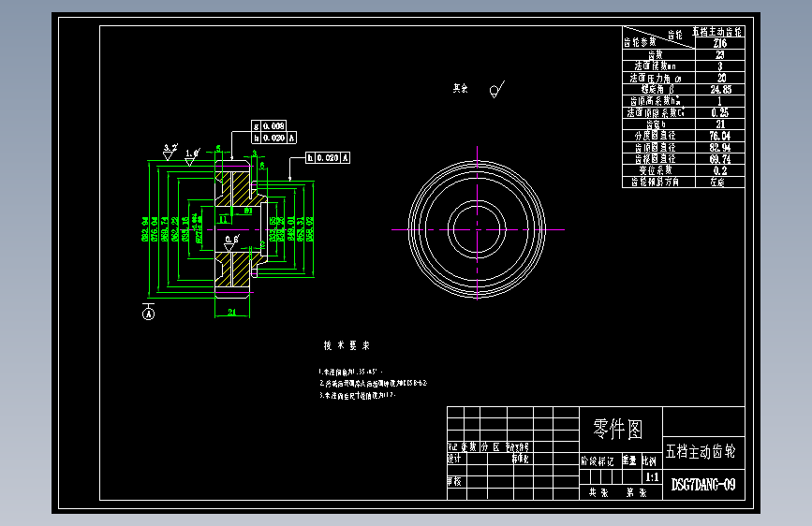Select '设计' cell in title block
This screenshot has width=812, height=526.
tap(454, 459)
